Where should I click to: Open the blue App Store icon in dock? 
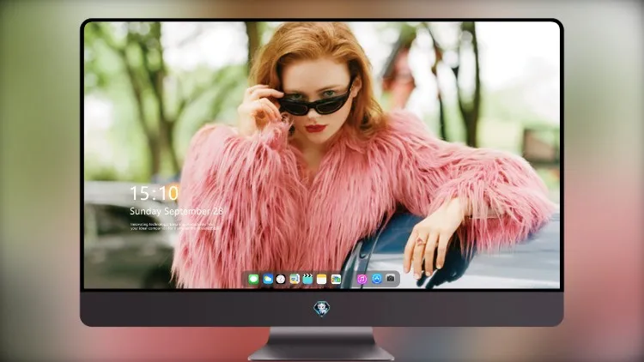coord(377,279)
